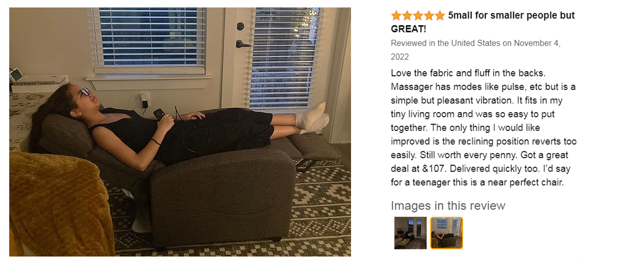Click the fifth and last rating star
The image size is (644, 264).
pyautogui.click(x=440, y=16)
